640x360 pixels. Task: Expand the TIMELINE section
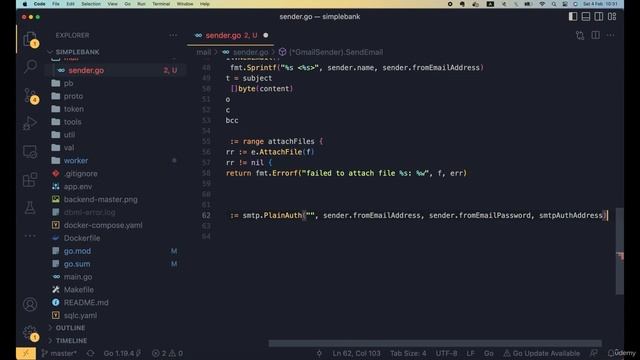71,340
